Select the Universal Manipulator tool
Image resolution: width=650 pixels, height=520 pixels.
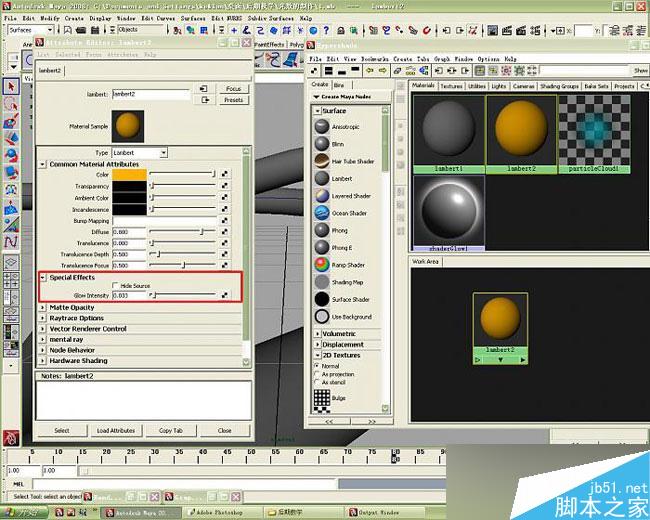(x=11, y=190)
